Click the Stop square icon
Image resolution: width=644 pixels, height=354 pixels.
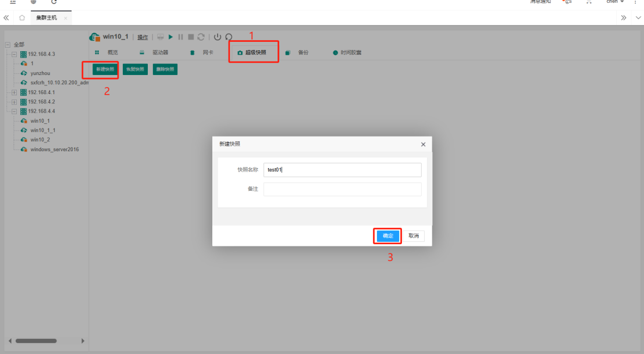click(x=190, y=37)
